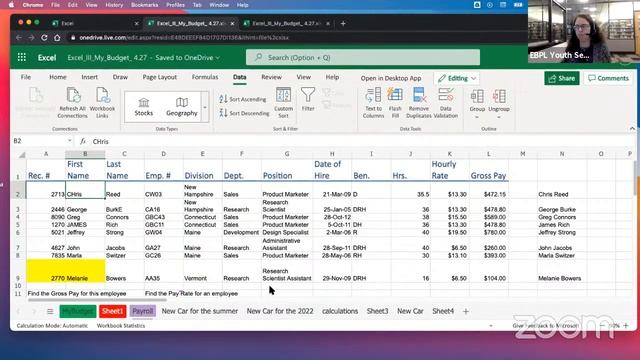Image resolution: width=640 pixels, height=360 pixels.
Task: Click the Ungroup outline icon
Action: [x=499, y=96]
